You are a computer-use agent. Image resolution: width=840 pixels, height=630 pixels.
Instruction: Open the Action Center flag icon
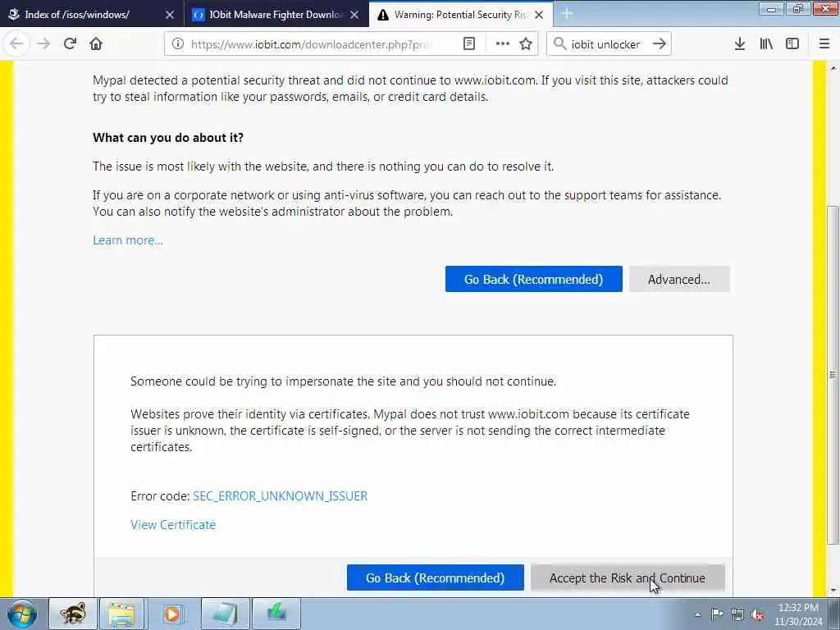(717, 614)
